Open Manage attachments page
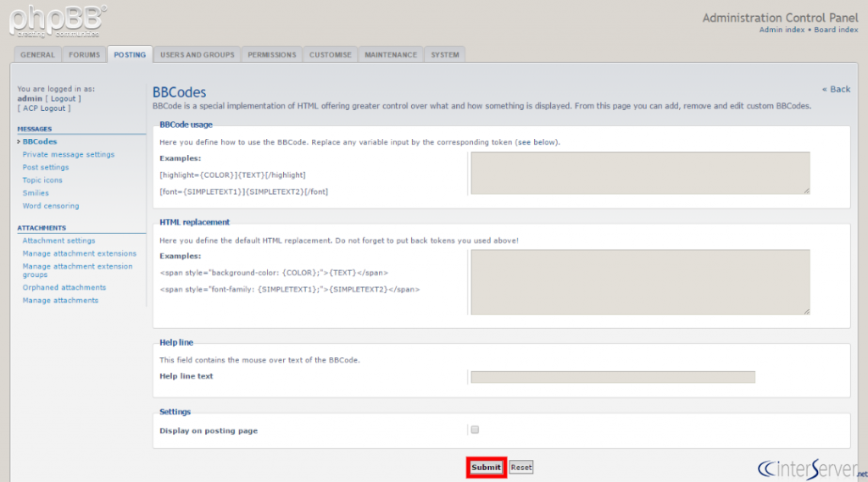This screenshot has height=482, width=868. tap(60, 301)
